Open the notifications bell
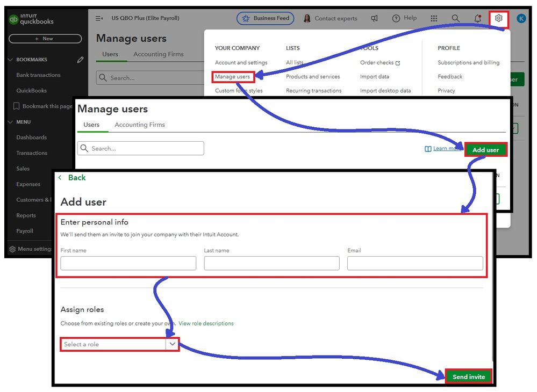 click(x=478, y=18)
